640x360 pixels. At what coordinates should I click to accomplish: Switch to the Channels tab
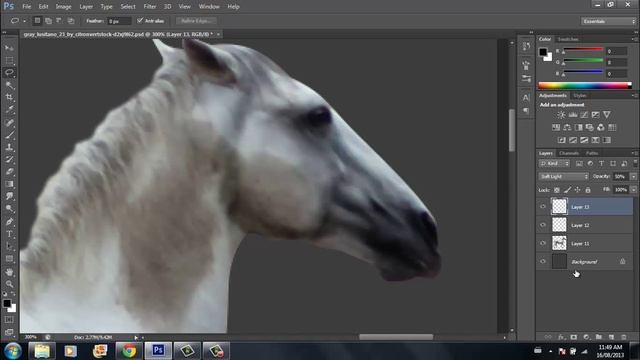569,153
